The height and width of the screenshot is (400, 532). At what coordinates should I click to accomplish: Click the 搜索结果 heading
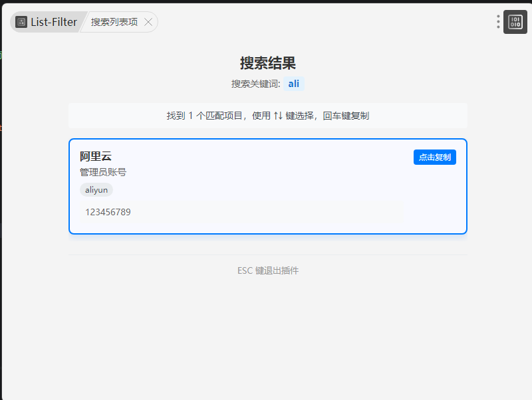click(268, 63)
